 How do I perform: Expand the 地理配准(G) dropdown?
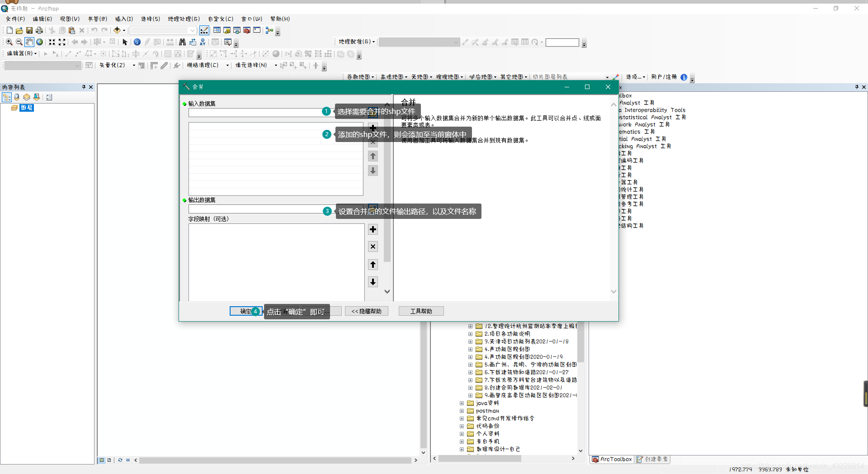click(357, 42)
